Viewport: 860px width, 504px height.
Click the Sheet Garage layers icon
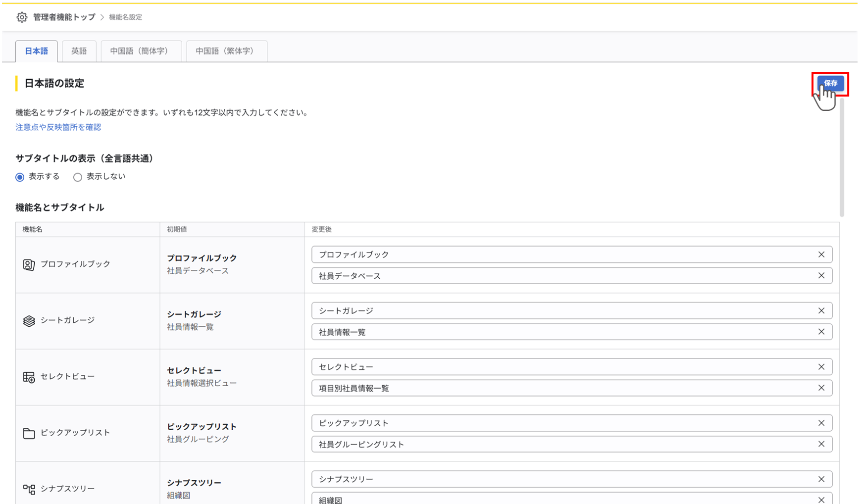click(29, 321)
